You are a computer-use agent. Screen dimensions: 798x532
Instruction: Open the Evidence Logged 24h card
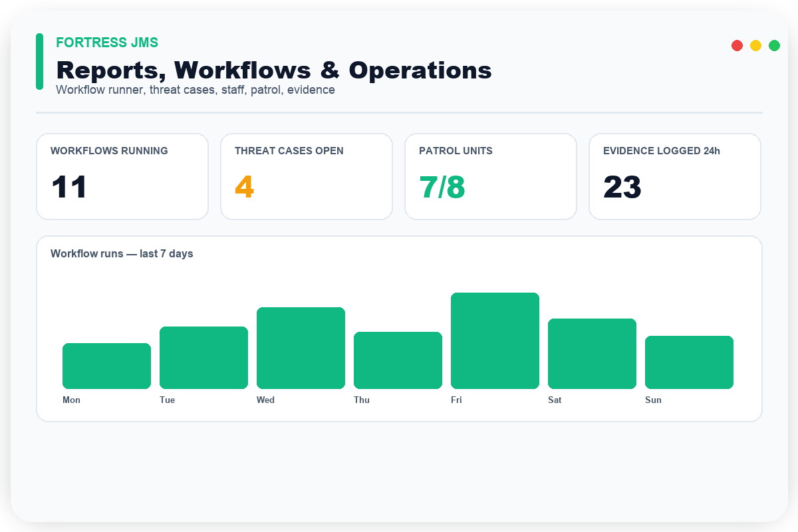(675, 176)
